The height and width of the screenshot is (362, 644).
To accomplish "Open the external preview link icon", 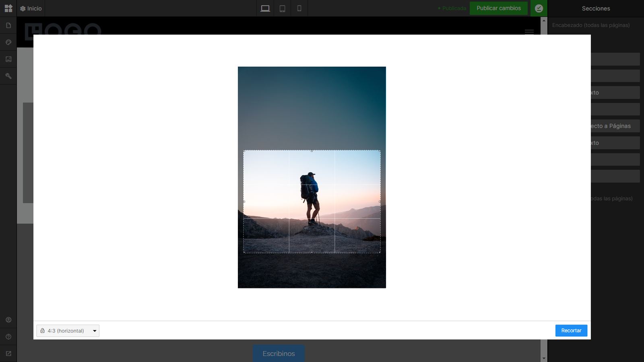I will 8,354.
